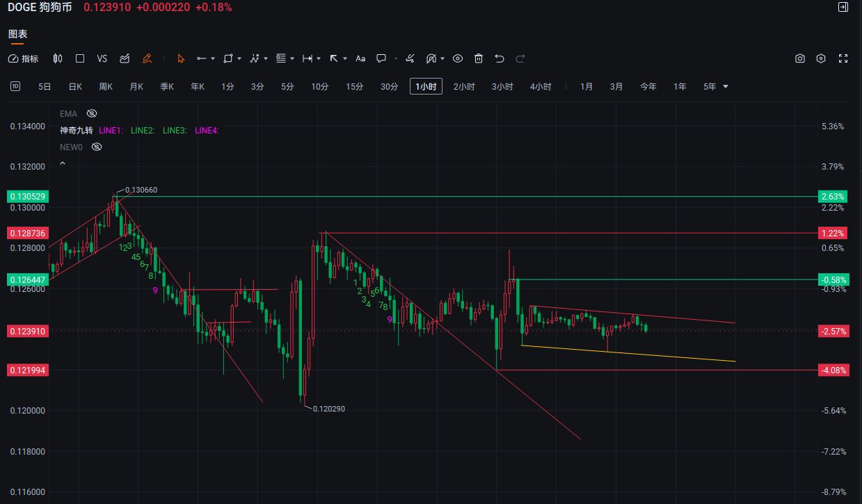Viewport: 862px width, 504px height.
Task: Switch to the 图表 tab
Action: click(17, 34)
